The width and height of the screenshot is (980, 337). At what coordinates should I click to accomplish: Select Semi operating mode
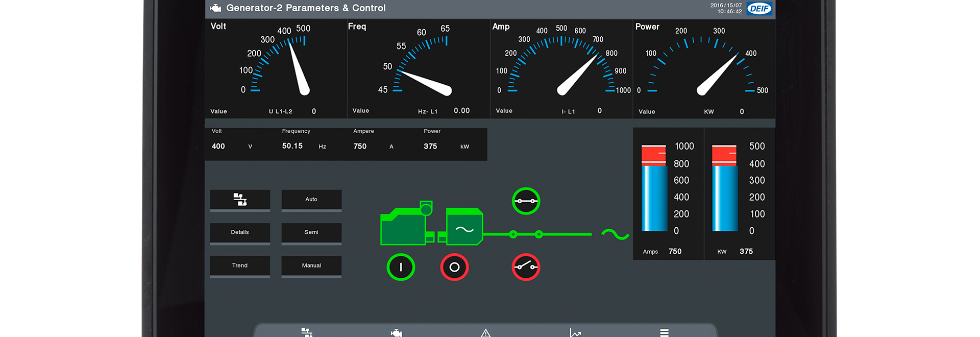311,232
